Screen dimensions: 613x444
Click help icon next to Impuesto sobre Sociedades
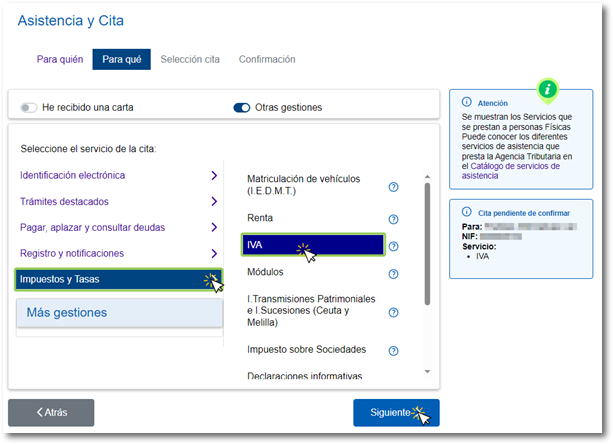pos(393,351)
